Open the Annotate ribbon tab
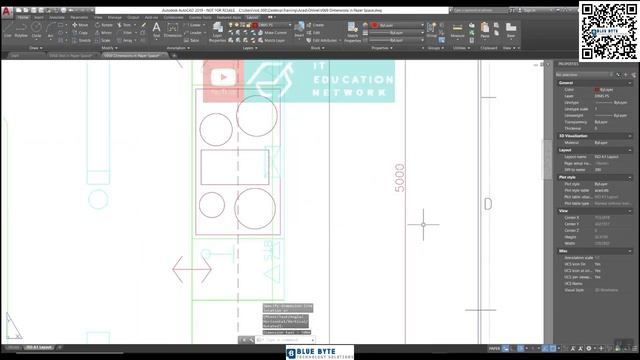 pyautogui.click(x=57, y=18)
